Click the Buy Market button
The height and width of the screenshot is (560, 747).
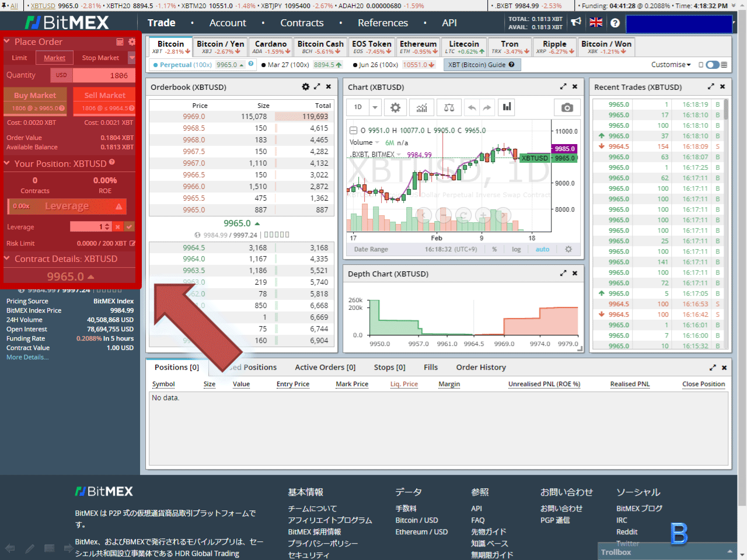(35, 101)
